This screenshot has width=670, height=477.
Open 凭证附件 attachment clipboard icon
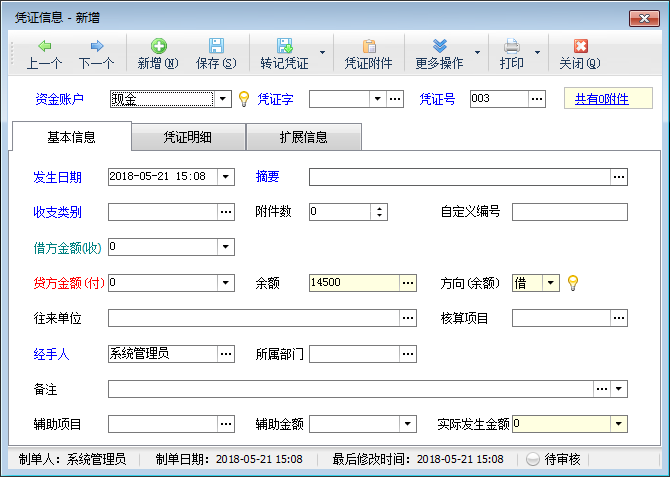click(x=369, y=46)
